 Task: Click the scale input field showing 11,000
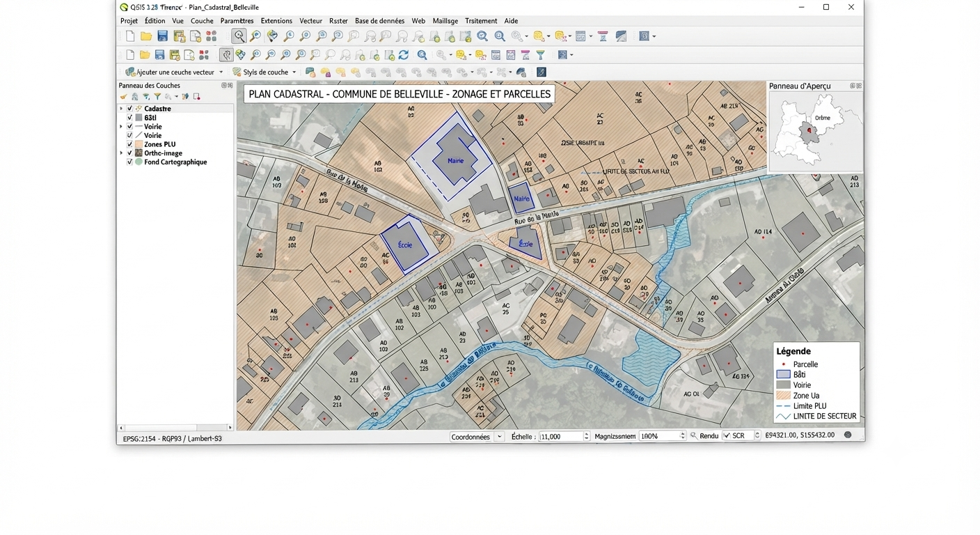tap(561, 436)
